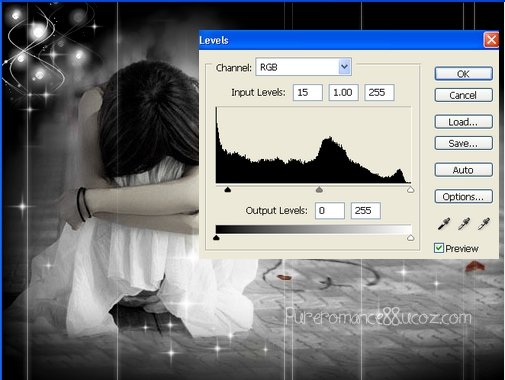Click the white input highlight slider
505x380 pixels.
[x=410, y=190]
